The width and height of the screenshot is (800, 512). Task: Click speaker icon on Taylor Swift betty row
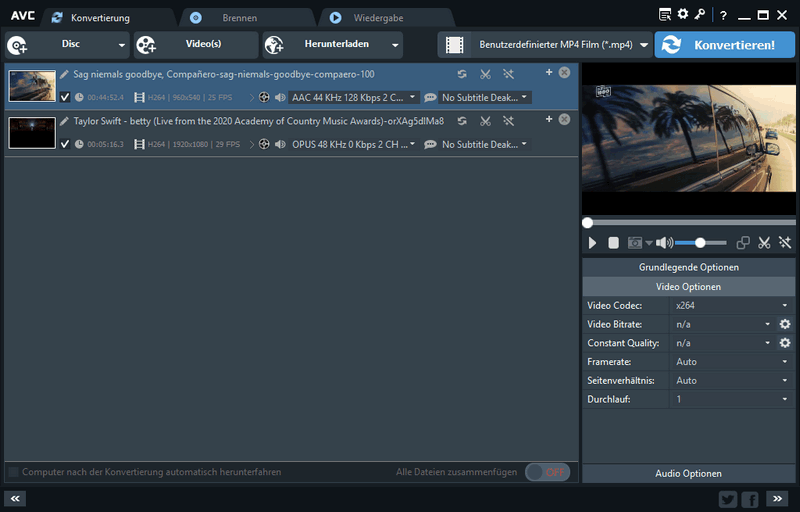coord(280,144)
